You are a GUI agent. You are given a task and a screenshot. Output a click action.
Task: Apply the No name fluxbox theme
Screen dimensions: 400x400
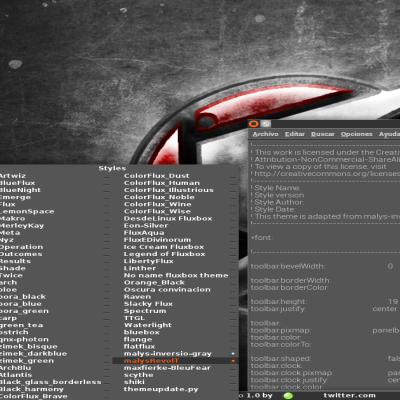coord(175,275)
